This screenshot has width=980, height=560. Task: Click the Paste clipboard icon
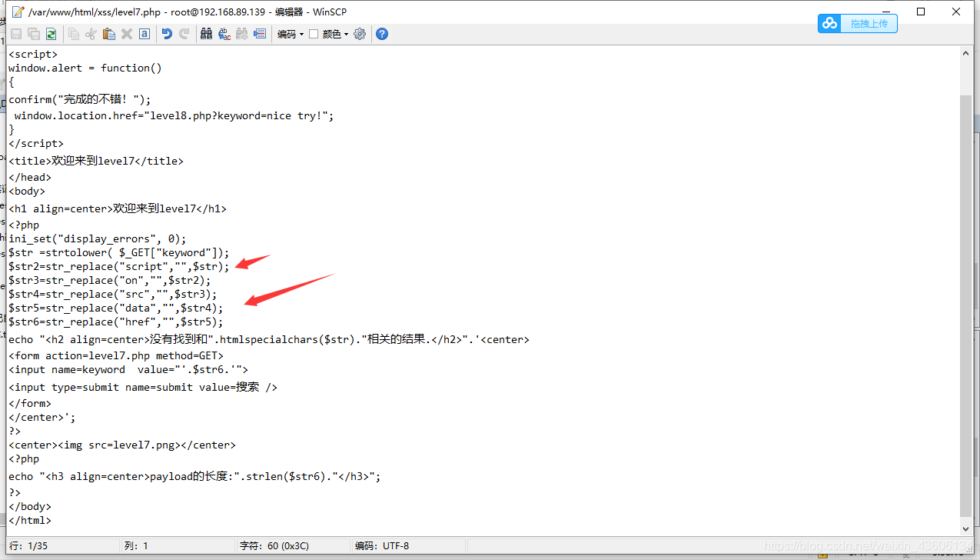109,34
